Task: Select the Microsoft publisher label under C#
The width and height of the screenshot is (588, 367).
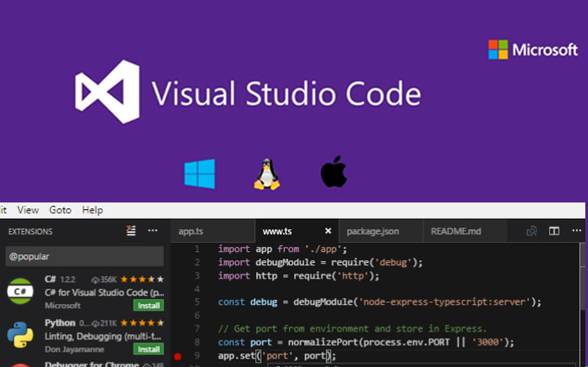Action: click(x=62, y=305)
